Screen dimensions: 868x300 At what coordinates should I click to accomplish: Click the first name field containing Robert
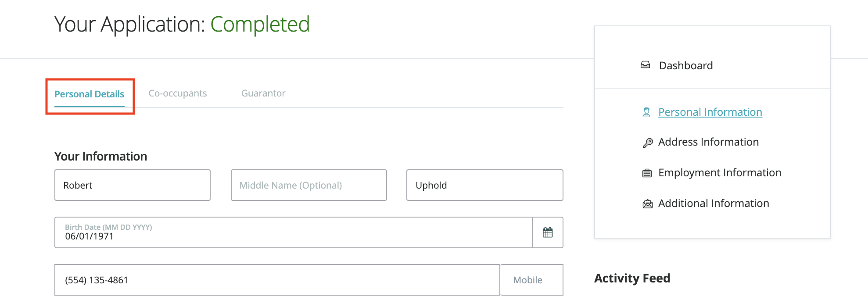132,185
